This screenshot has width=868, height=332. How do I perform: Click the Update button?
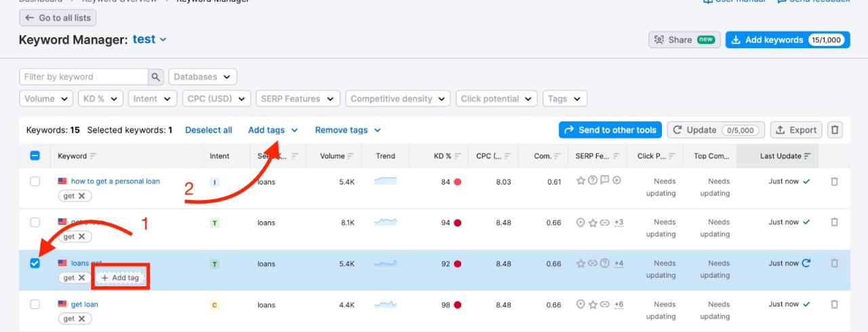(x=716, y=130)
